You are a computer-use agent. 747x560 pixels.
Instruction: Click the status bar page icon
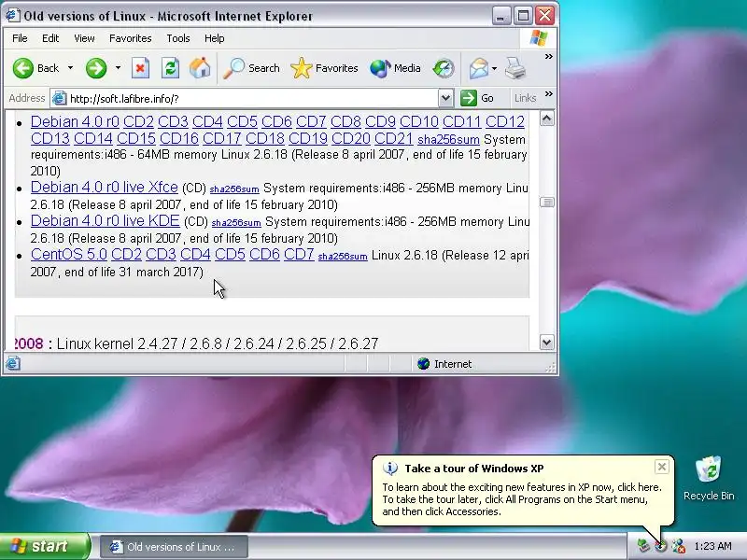point(13,363)
